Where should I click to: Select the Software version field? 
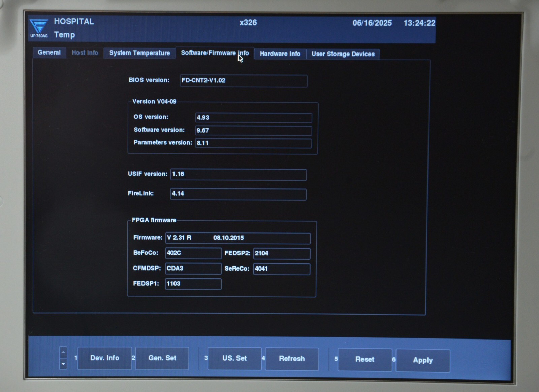tap(253, 131)
